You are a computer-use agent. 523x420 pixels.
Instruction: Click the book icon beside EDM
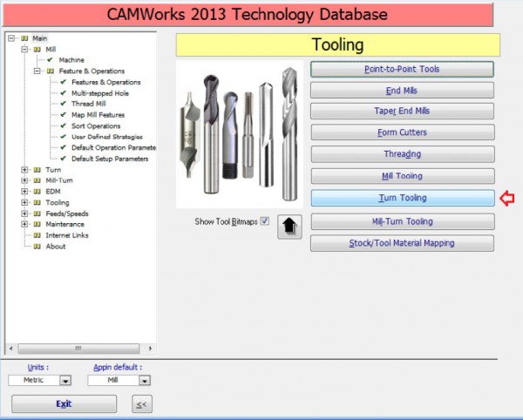point(37,192)
